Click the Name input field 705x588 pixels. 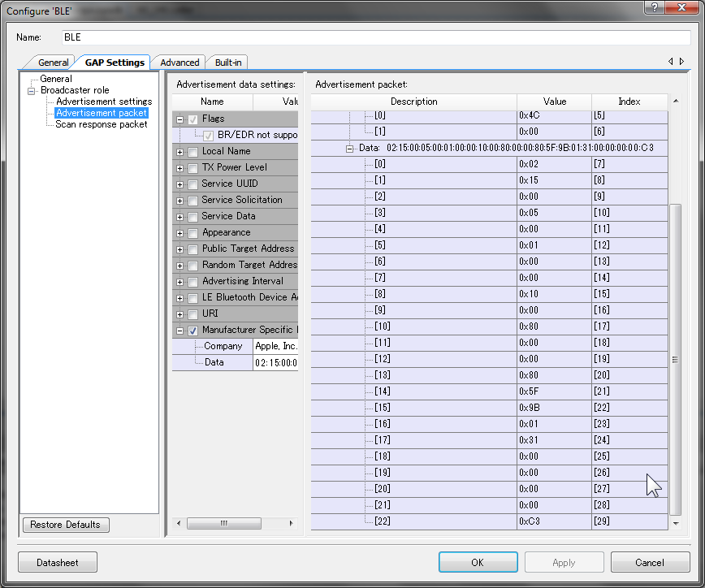(x=376, y=37)
